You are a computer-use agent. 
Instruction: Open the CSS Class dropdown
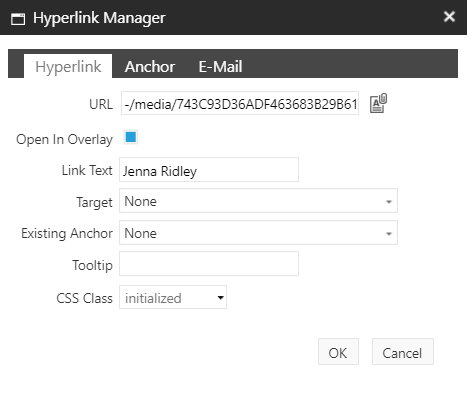click(173, 297)
